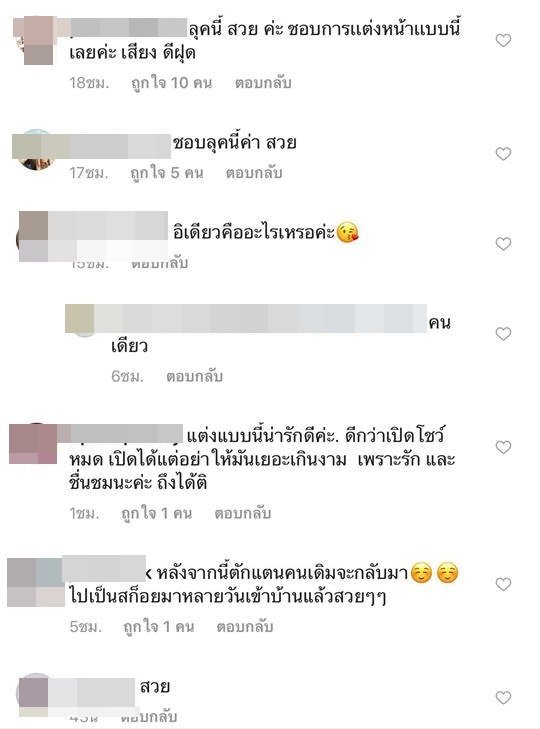Screen dimensions: 540x729
Task: Heart the reply ending with 'คนเดียว'
Action: (503, 334)
